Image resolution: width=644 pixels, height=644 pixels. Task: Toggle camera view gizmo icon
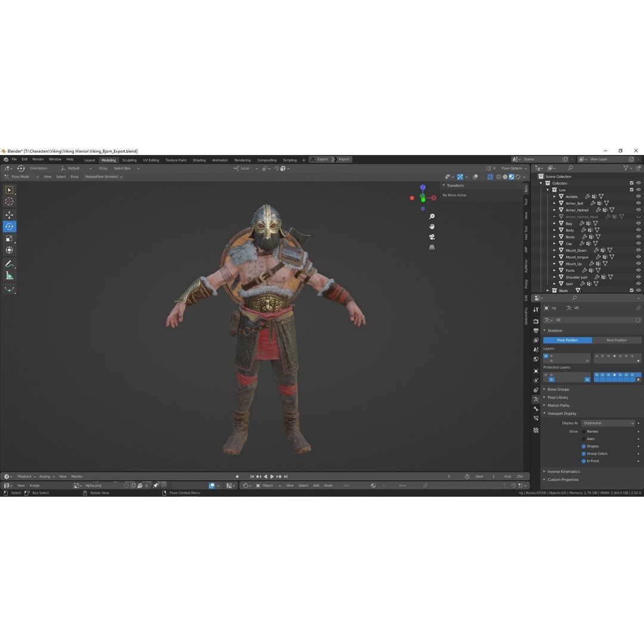click(432, 237)
